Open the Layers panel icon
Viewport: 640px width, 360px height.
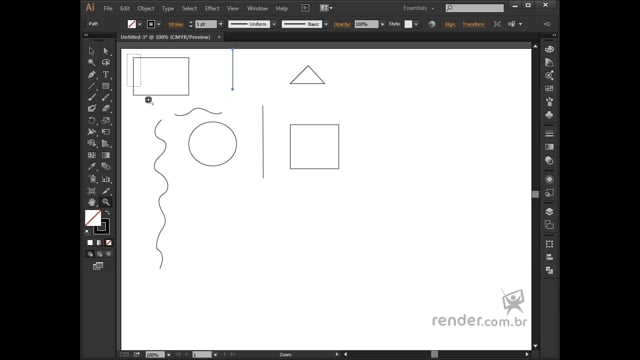[549, 211]
